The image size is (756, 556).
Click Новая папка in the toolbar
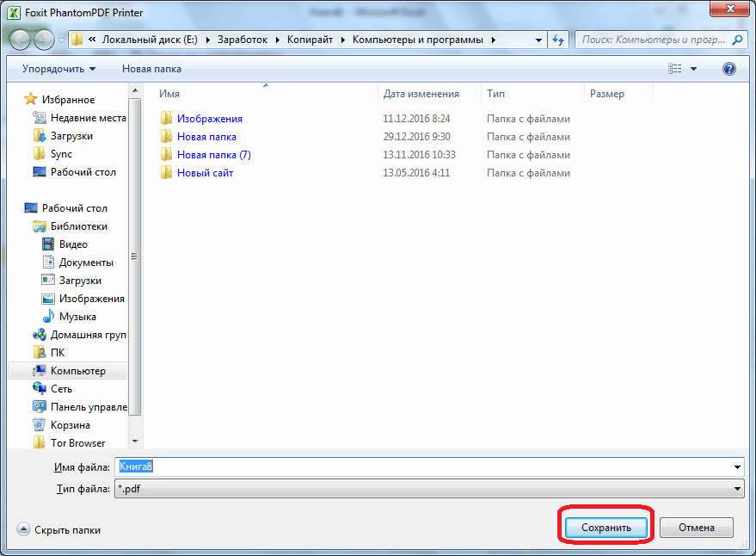coord(151,69)
